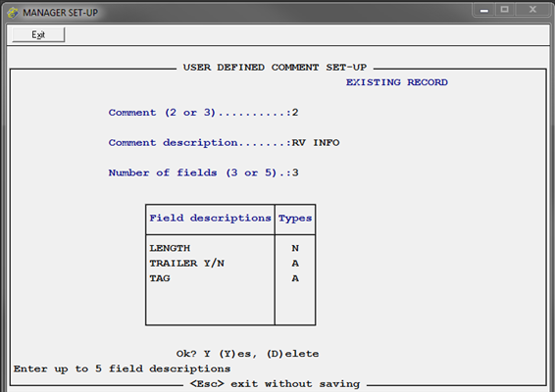555x392 pixels.
Task: Maximize the Manager Set-Up window
Action: click(505, 10)
